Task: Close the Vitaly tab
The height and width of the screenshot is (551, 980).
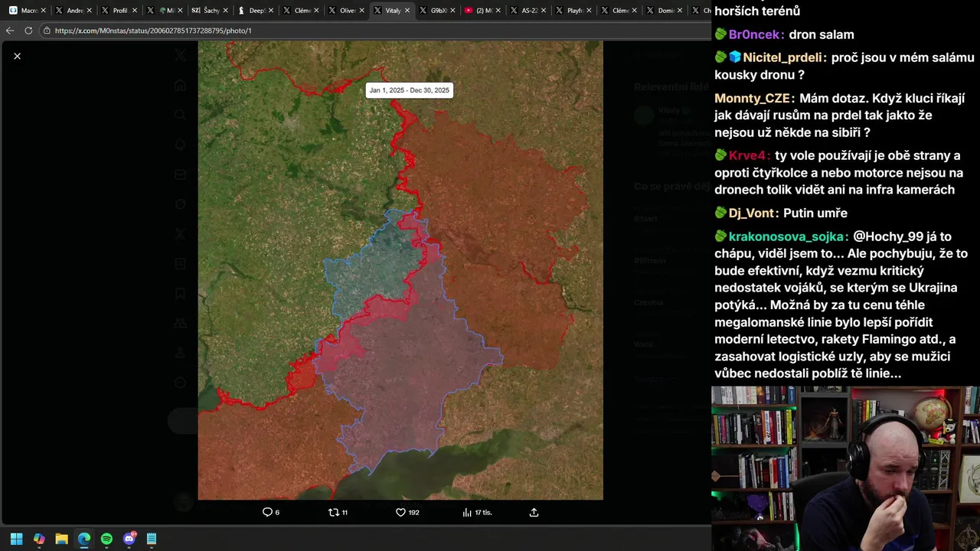Action: click(x=407, y=11)
